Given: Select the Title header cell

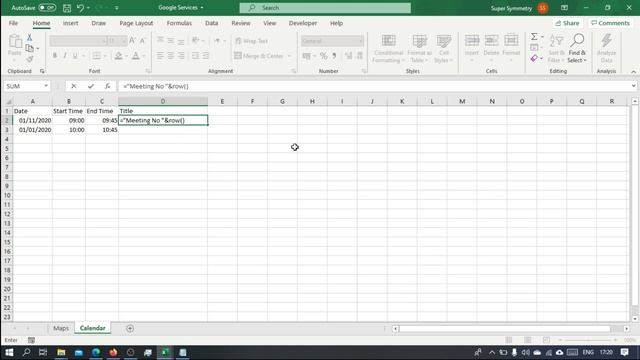Looking at the screenshot, I should tap(163, 111).
